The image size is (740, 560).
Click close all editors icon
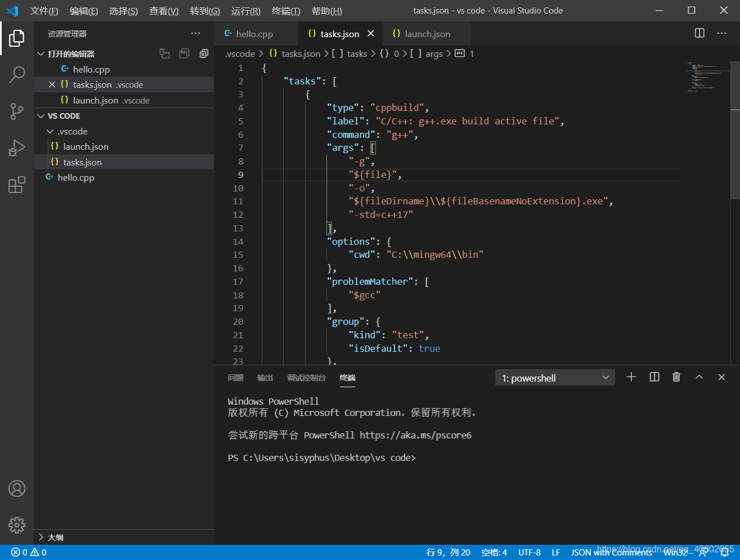click(x=204, y=53)
